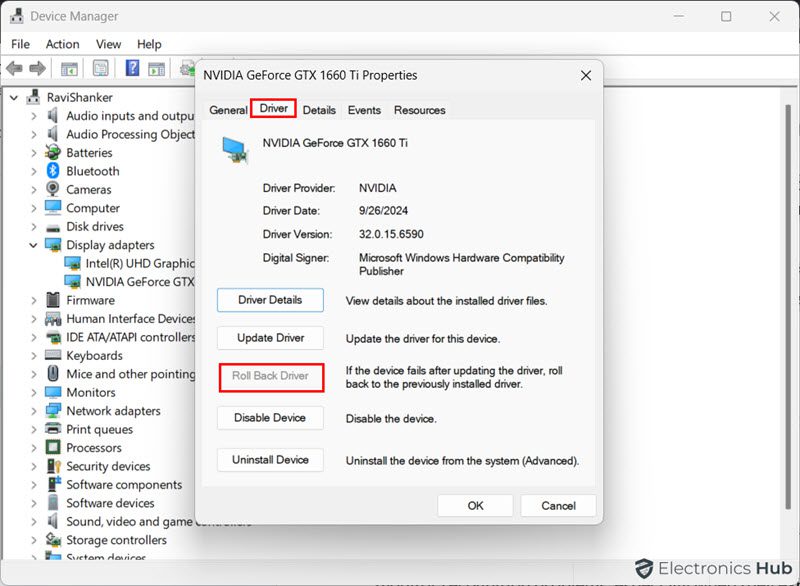This screenshot has width=800, height=586.
Task: Click the Processors category icon
Action: point(55,447)
